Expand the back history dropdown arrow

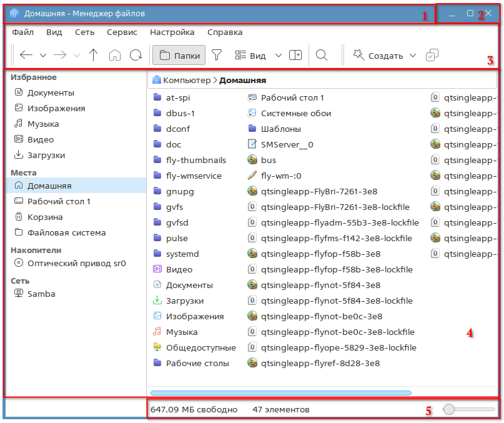[43, 56]
